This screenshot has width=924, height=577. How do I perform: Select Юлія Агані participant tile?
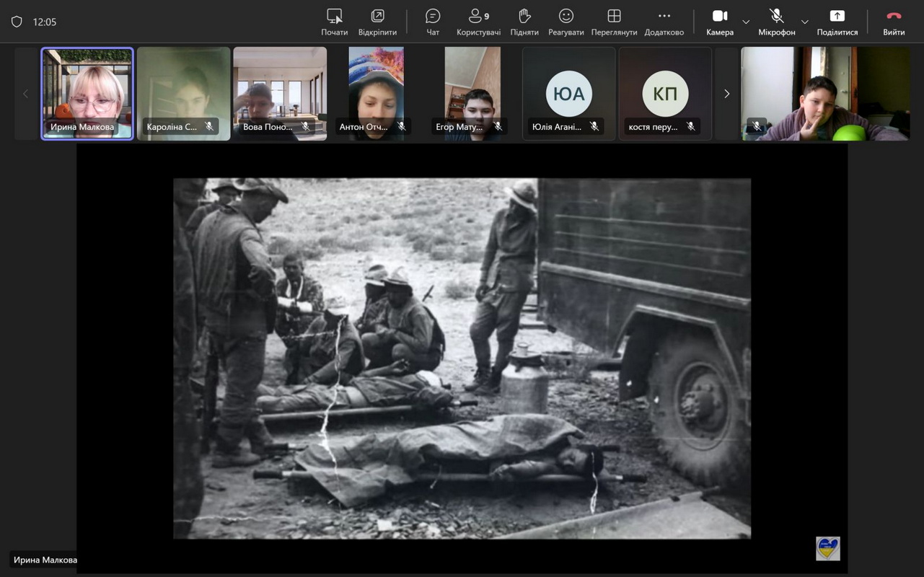click(568, 94)
